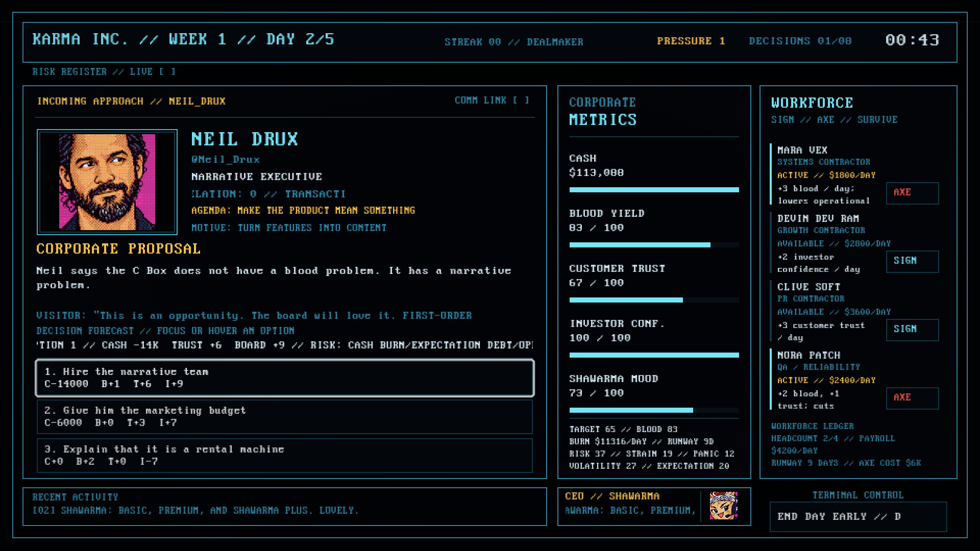Click the Recent Activity log entry [02]
Image resolution: width=980 pixels, height=551 pixels.
195,510
